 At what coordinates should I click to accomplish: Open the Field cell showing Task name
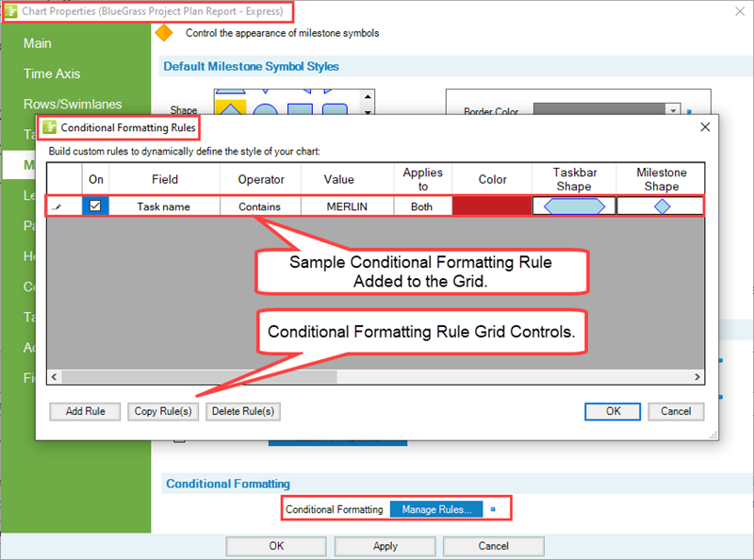pyautogui.click(x=164, y=206)
